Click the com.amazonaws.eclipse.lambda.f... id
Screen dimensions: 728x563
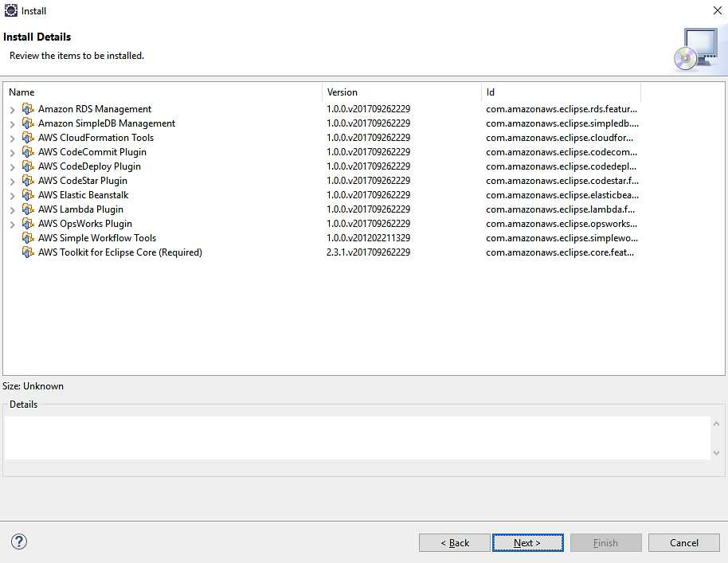[x=561, y=209]
